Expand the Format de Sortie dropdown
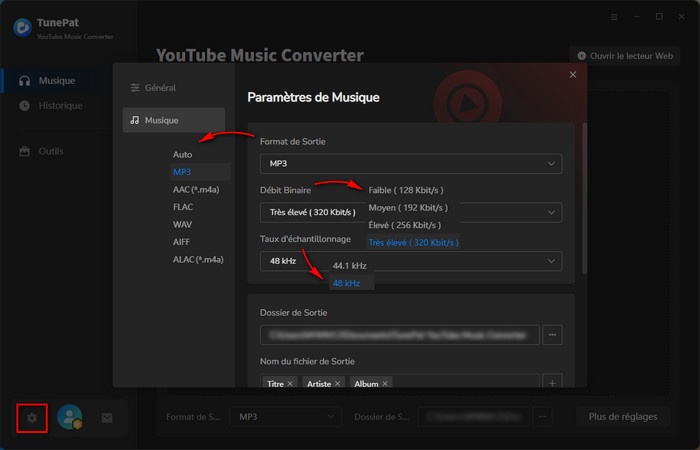 (411, 164)
